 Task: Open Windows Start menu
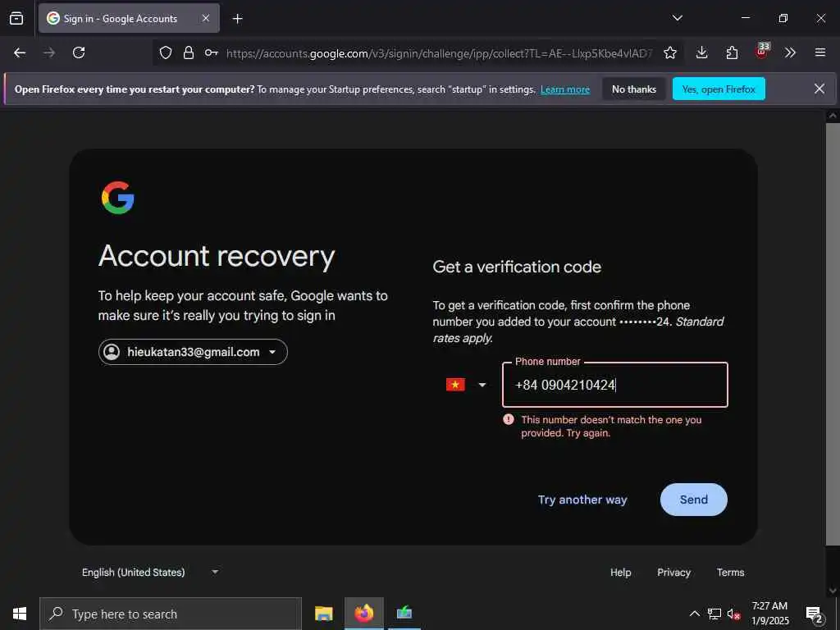pos(20,614)
